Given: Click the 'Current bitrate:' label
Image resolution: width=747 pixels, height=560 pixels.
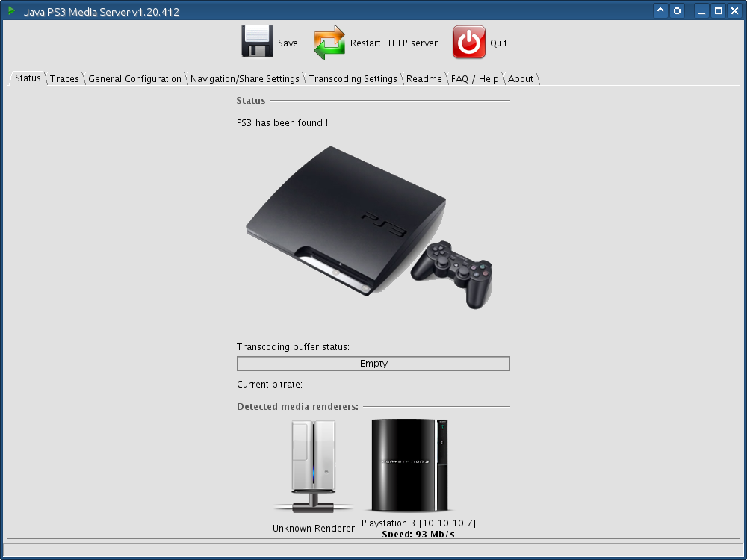Looking at the screenshot, I should (270, 385).
